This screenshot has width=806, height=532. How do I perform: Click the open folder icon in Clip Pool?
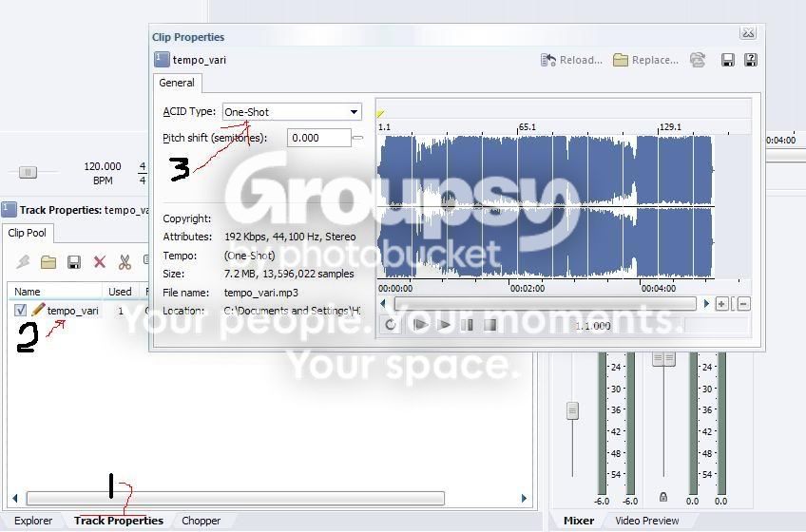(x=48, y=262)
